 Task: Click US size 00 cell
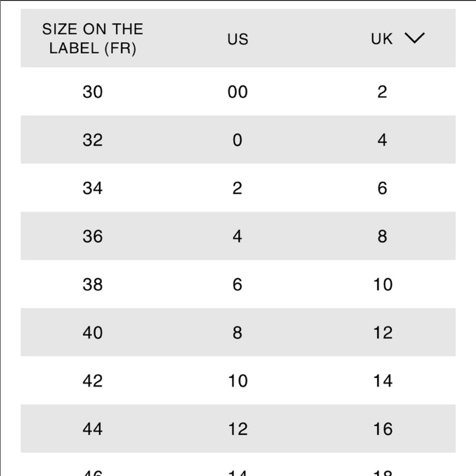pyautogui.click(x=238, y=92)
